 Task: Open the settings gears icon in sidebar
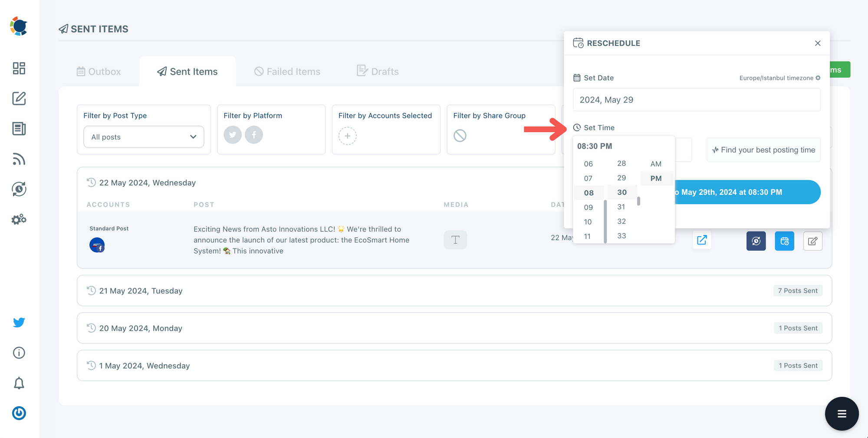tap(19, 219)
